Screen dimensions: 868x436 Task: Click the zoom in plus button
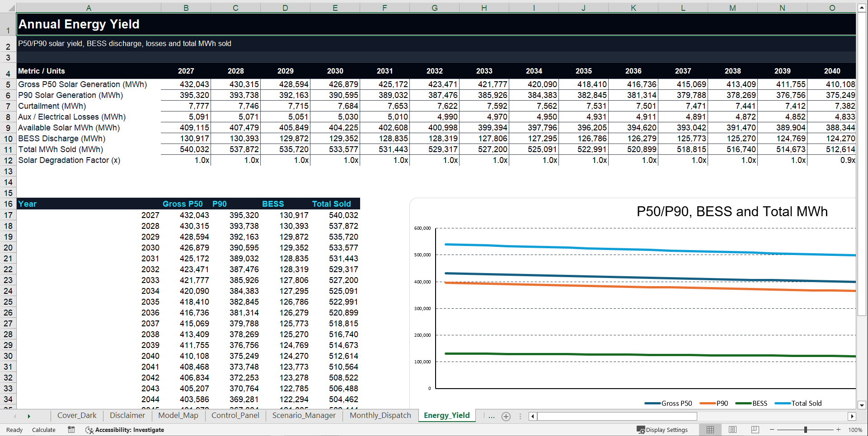pyautogui.click(x=838, y=430)
